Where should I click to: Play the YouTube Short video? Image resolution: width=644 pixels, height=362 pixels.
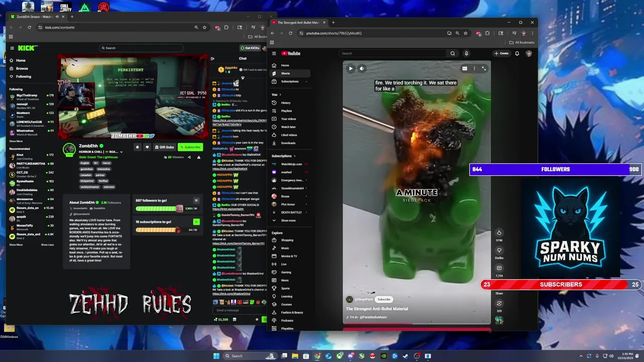point(351,68)
